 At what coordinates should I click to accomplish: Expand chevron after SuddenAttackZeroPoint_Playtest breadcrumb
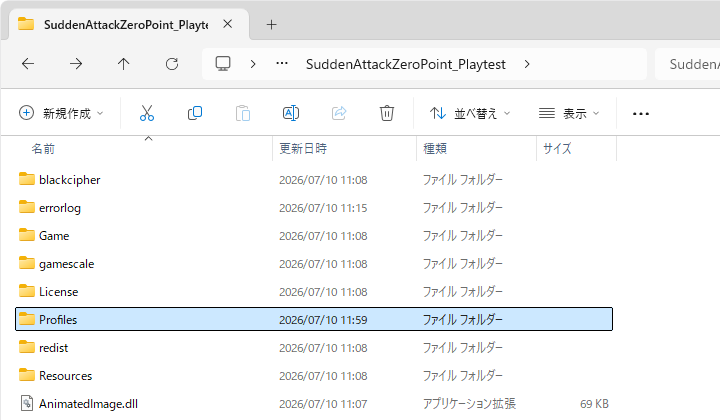coord(527,64)
